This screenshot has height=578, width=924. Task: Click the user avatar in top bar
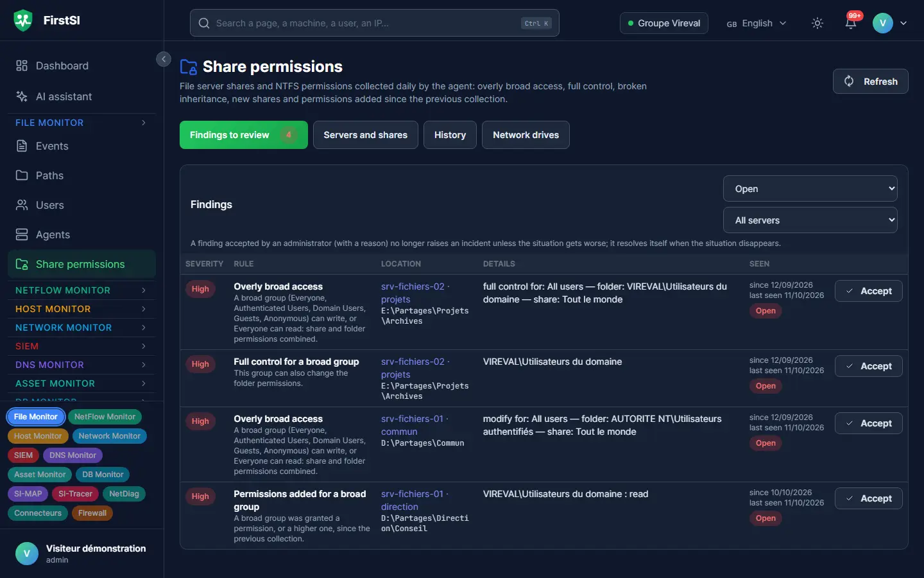point(883,23)
